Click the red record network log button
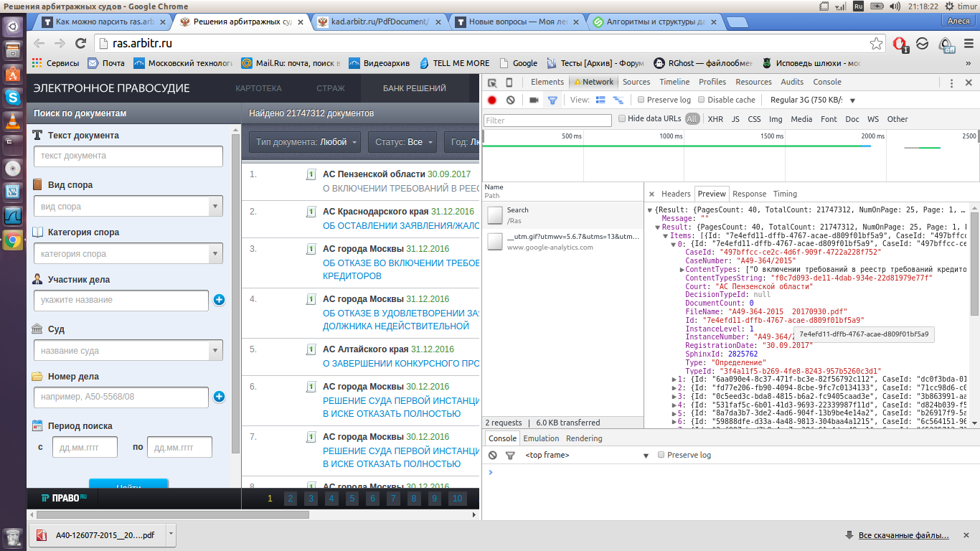 click(x=492, y=100)
